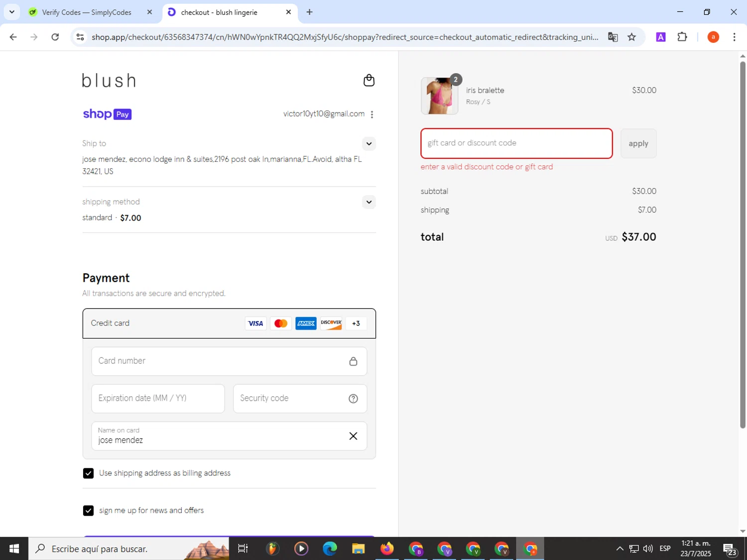Click the iris bralette product name
This screenshot has height=560, width=747.
click(485, 90)
